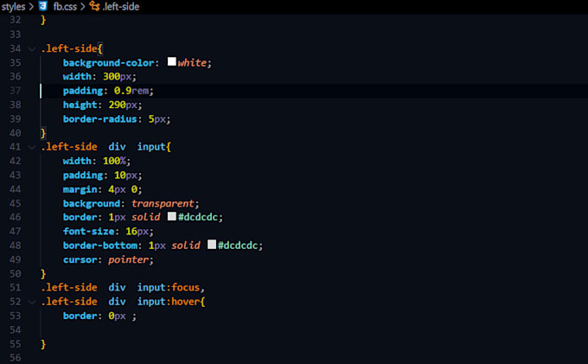Click the .left-side symbol icon in breadcrumb
The width and height of the screenshot is (588, 364).
(94, 6)
